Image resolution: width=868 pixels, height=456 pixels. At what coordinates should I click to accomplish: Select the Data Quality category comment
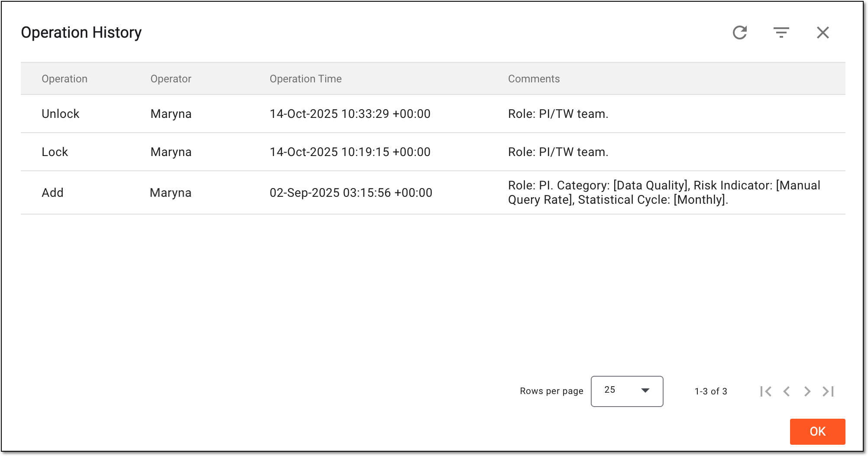pos(664,192)
